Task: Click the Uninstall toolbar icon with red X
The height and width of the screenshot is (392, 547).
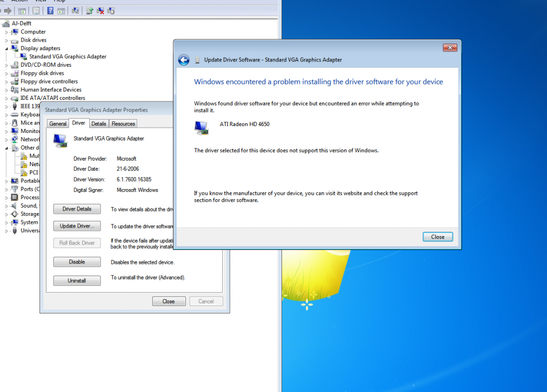Action: (100, 11)
